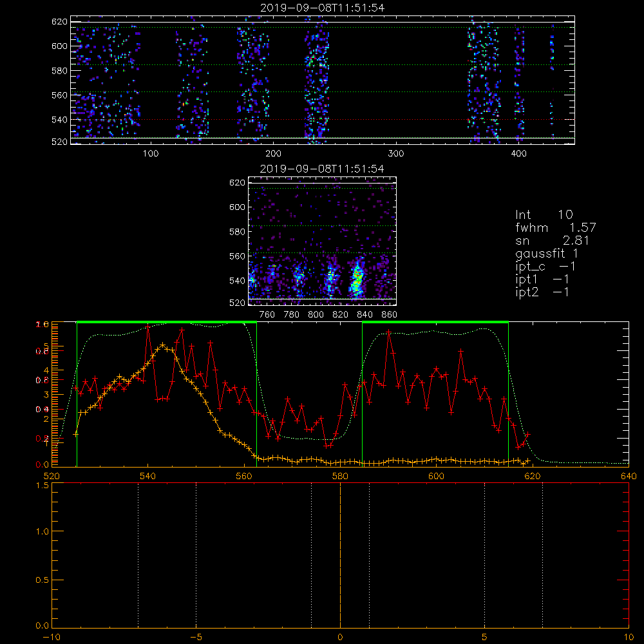
Task: Click x-axis label 520 on profile plot
Action: (52, 476)
